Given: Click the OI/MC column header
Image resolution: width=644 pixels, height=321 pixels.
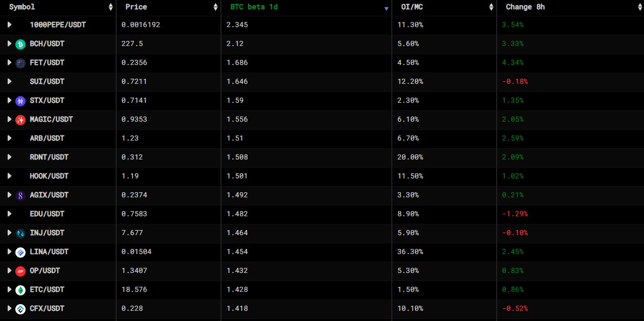Looking at the screenshot, I should [x=412, y=7].
